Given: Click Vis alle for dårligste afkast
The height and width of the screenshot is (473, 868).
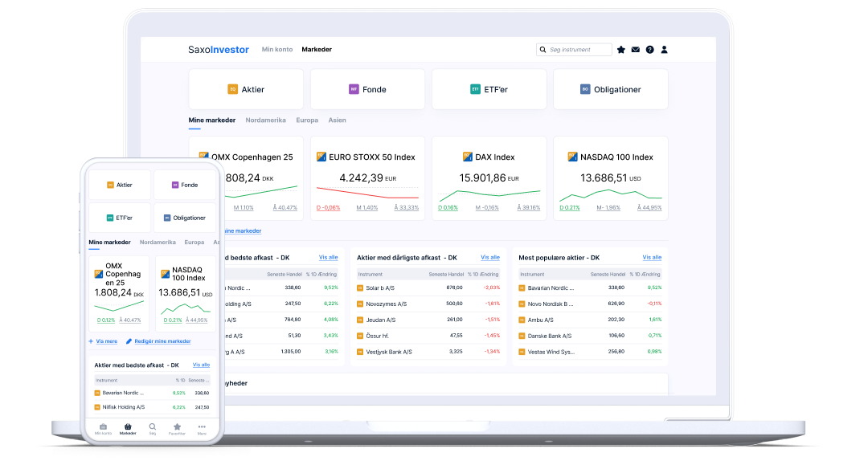Looking at the screenshot, I should tap(490, 258).
